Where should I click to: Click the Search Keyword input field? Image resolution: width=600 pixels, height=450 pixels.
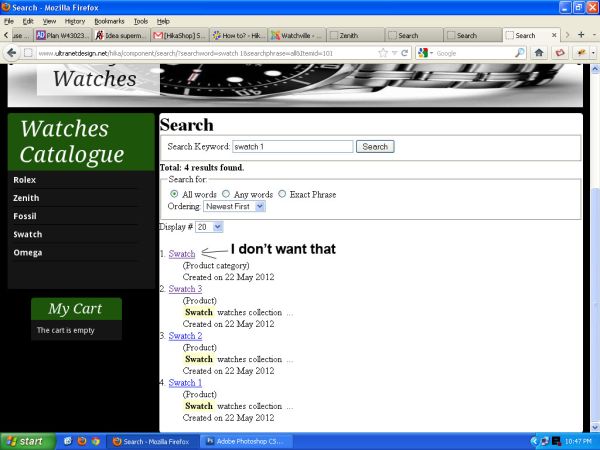pyautogui.click(x=293, y=147)
